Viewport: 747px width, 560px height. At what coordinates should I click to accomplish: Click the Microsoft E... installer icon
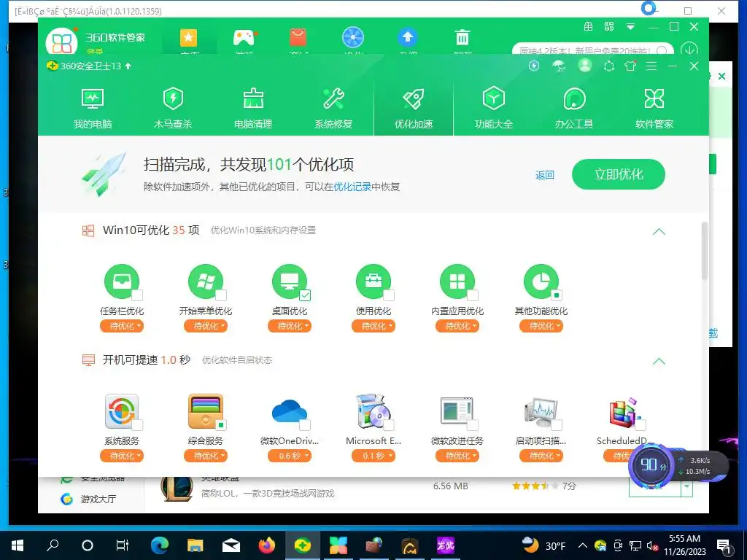pyautogui.click(x=373, y=411)
